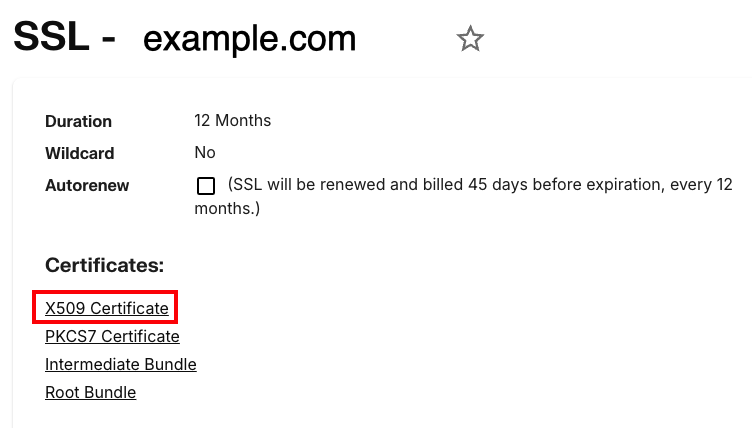Click the Autorenew field label
The width and height of the screenshot is (752, 428).
[87, 185]
